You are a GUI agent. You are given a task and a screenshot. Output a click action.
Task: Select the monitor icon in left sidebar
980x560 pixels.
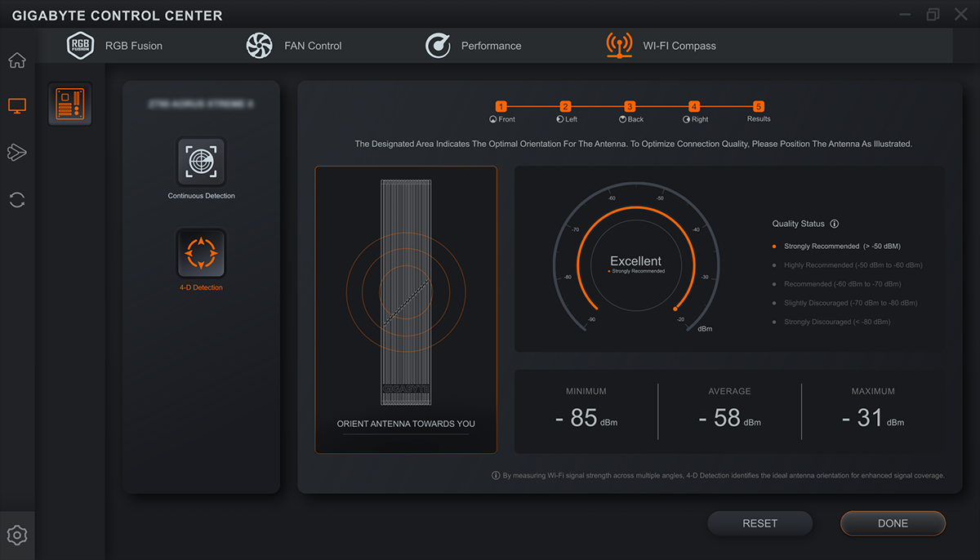(x=17, y=106)
